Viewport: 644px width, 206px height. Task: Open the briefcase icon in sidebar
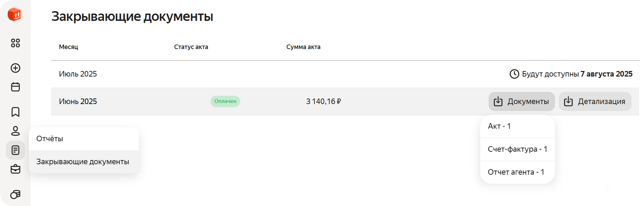pyautogui.click(x=15, y=169)
